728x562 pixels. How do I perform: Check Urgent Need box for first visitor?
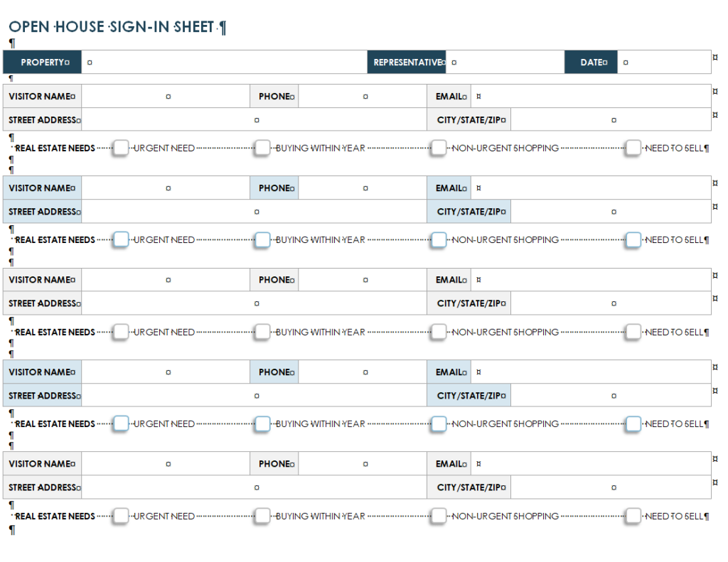point(121,148)
